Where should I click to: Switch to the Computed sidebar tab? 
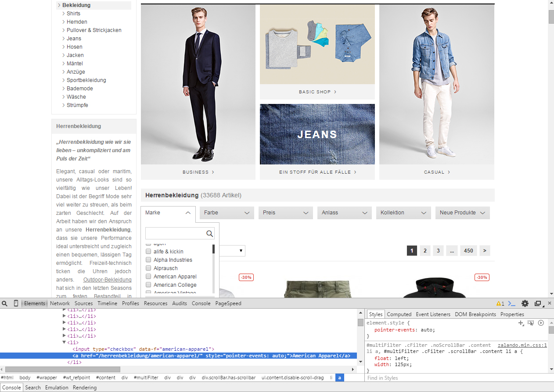(x=399, y=314)
